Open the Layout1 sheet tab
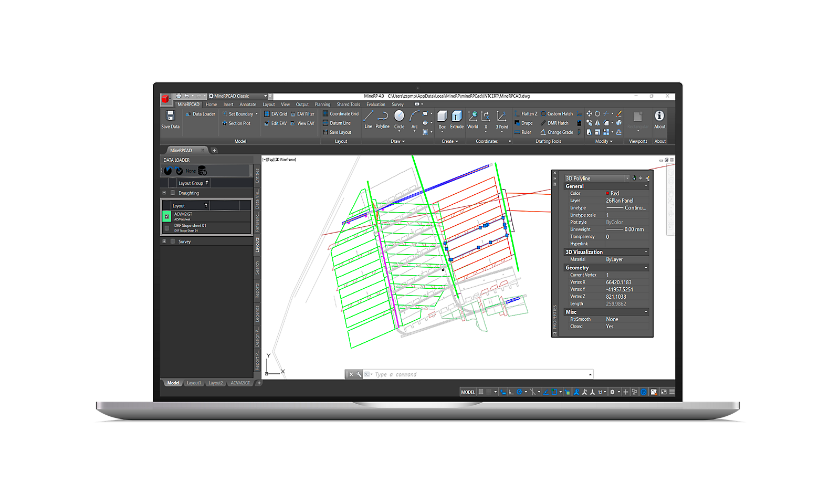Image resolution: width=840 pixels, height=504 pixels. [194, 383]
